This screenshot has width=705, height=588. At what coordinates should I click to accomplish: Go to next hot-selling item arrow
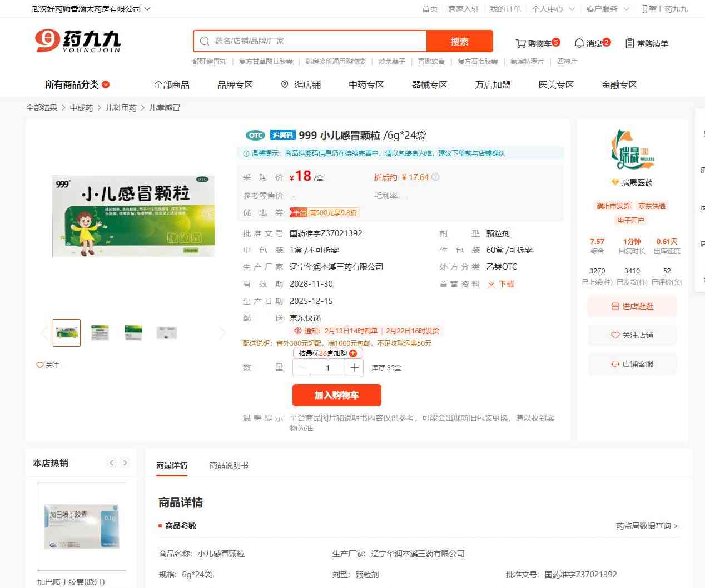[x=125, y=462]
